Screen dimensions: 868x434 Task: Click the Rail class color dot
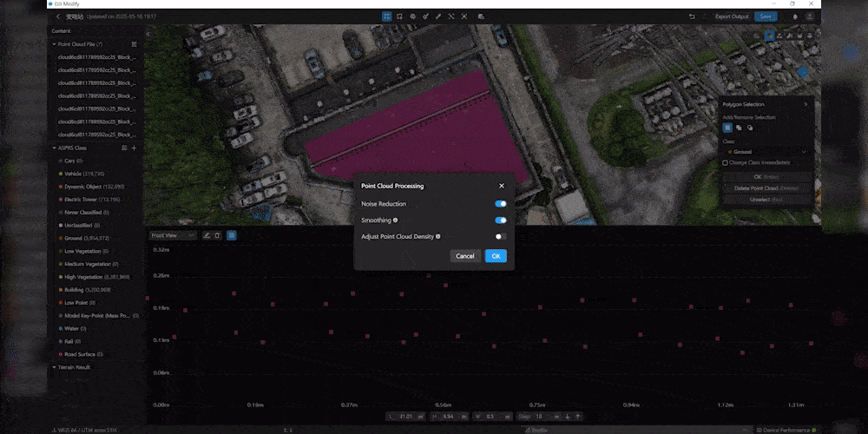pos(61,341)
